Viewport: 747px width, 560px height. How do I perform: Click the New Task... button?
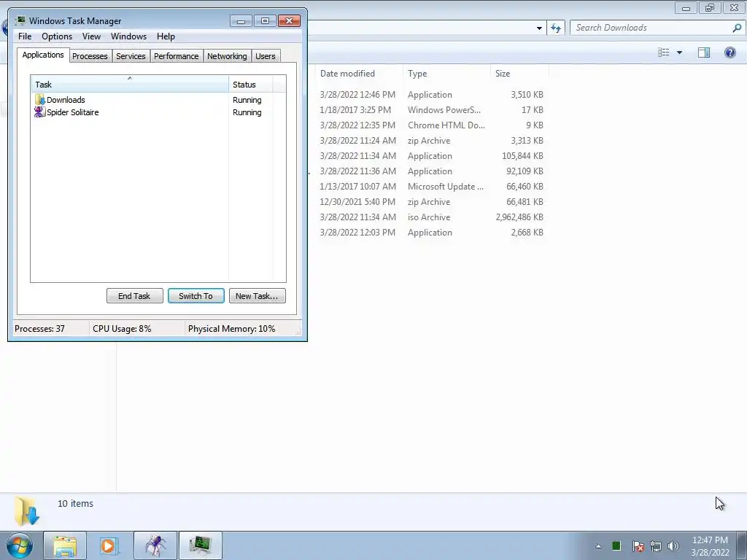(x=258, y=296)
